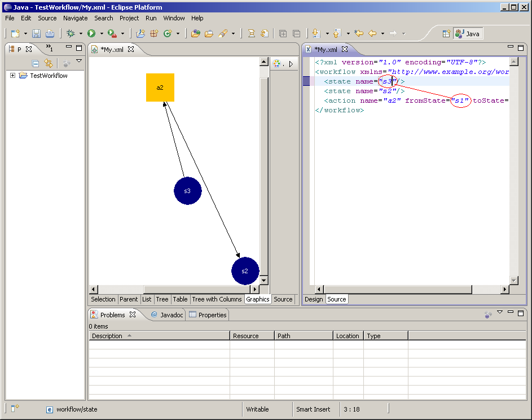The height and width of the screenshot is (420, 532).
Task: Click Back navigation arrow in toolbar
Action: [x=372, y=34]
